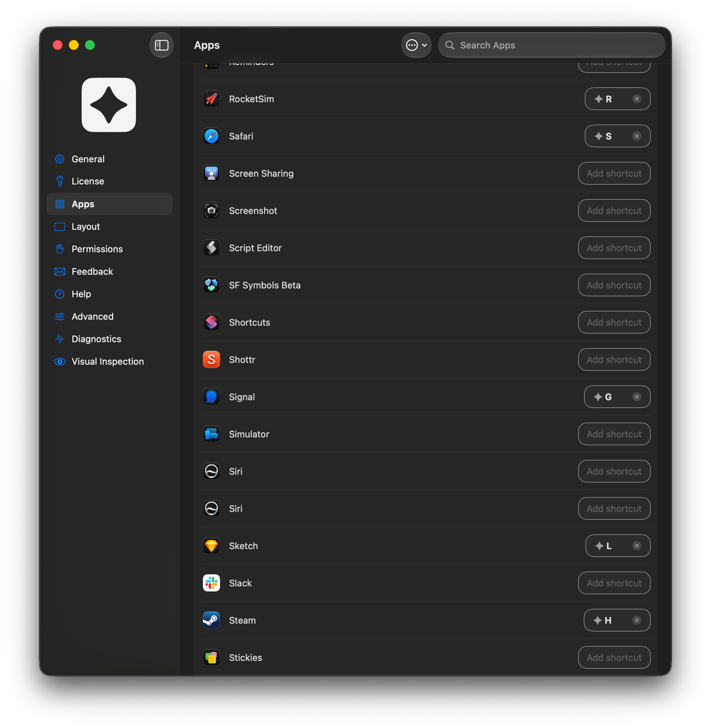The image size is (711, 728).
Task: Select the Simulator app name
Action: tap(249, 434)
